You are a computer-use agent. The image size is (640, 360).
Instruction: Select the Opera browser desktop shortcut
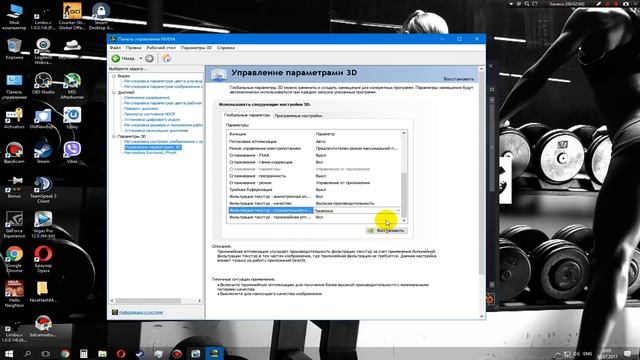[43, 259]
